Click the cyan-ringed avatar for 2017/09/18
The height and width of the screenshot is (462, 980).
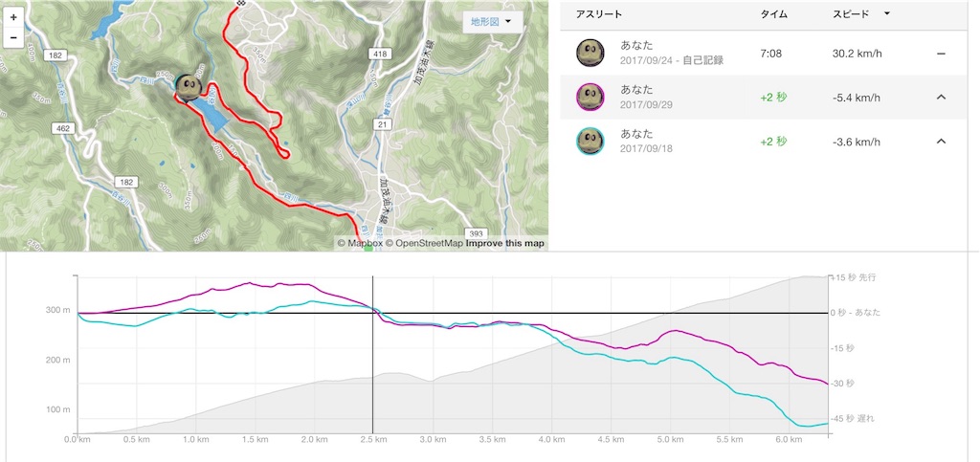point(590,142)
